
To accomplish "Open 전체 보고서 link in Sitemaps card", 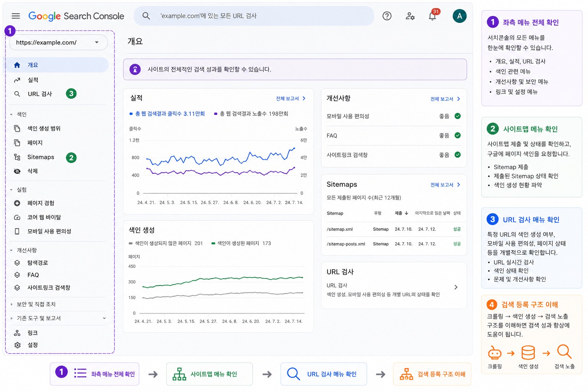I will click(445, 185).
